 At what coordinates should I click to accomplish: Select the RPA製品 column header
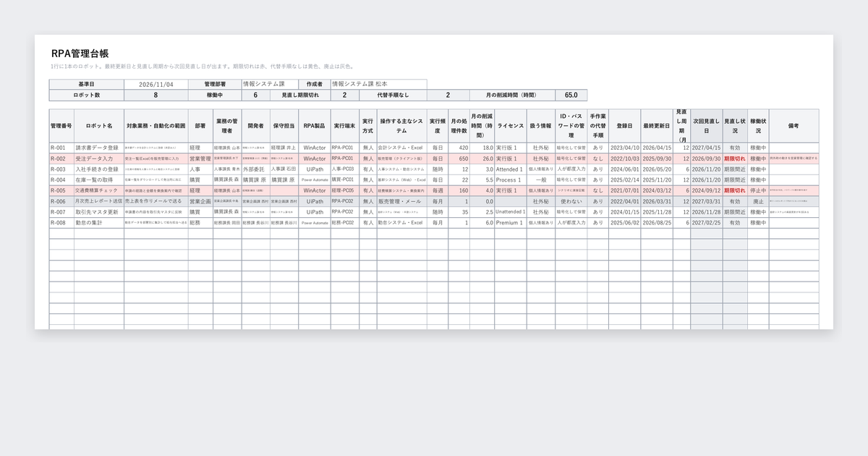[315, 126]
